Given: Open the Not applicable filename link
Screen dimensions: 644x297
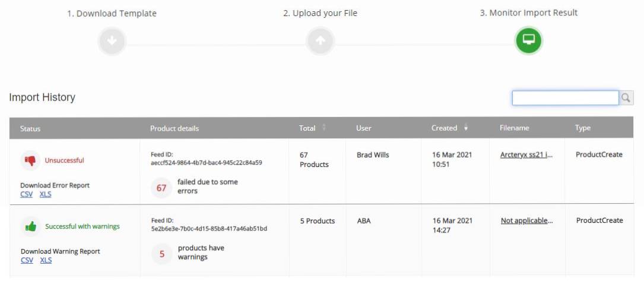Looking at the screenshot, I should pyautogui.click(x=526, y=221).
